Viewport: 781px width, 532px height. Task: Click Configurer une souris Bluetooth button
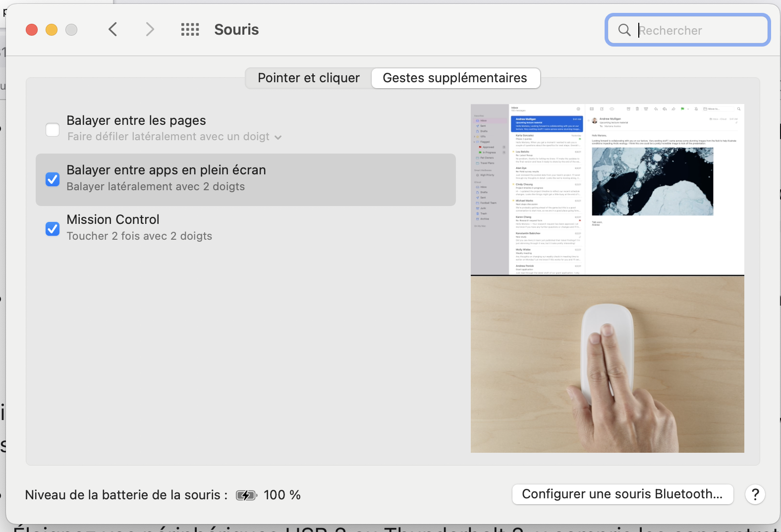point(622,494)
